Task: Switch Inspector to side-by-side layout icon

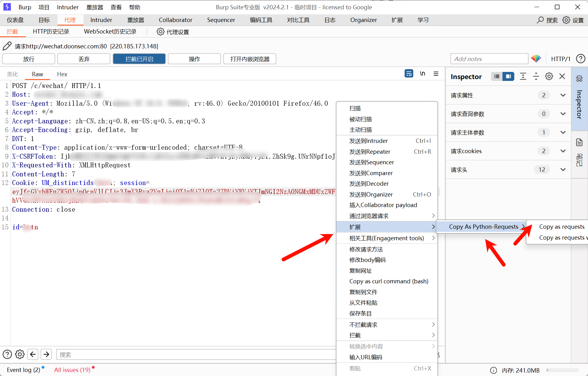Action: tap(508, 76)
